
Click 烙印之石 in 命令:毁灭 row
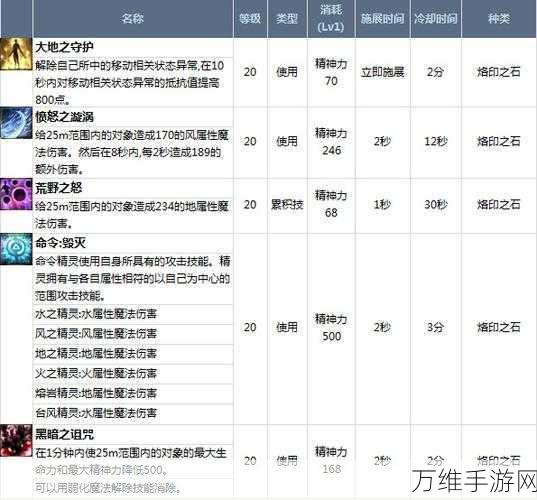tap(499, 327)
